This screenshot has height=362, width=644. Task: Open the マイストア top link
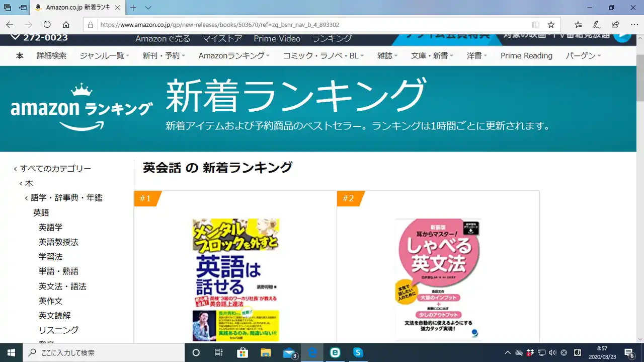(222, 39)
